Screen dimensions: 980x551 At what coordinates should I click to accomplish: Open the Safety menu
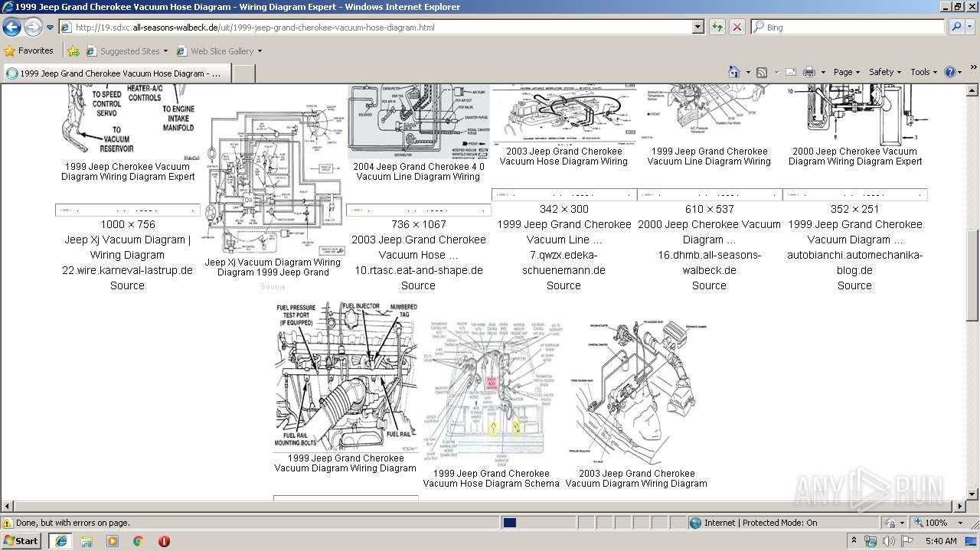(x=884, y=72)
